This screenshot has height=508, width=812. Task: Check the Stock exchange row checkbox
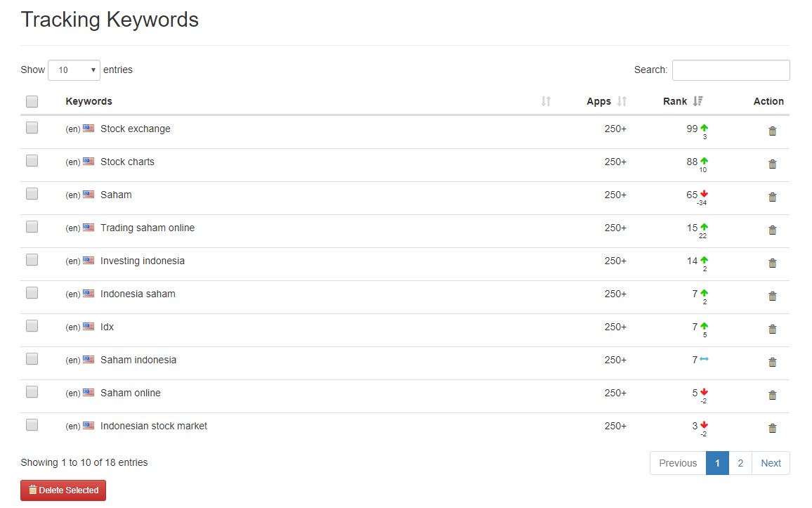pyautogui.click(x=32, y=127)
